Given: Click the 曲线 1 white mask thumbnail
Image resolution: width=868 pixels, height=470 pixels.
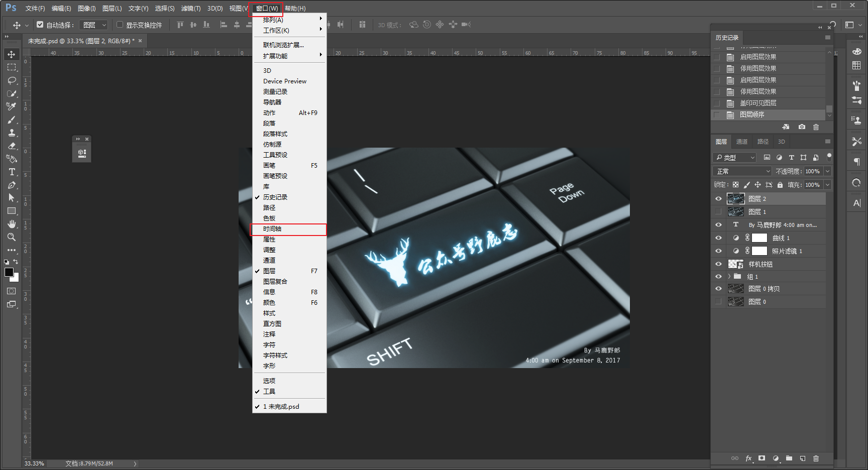Looking at the screenshot, I should click(x=759, y=238).
